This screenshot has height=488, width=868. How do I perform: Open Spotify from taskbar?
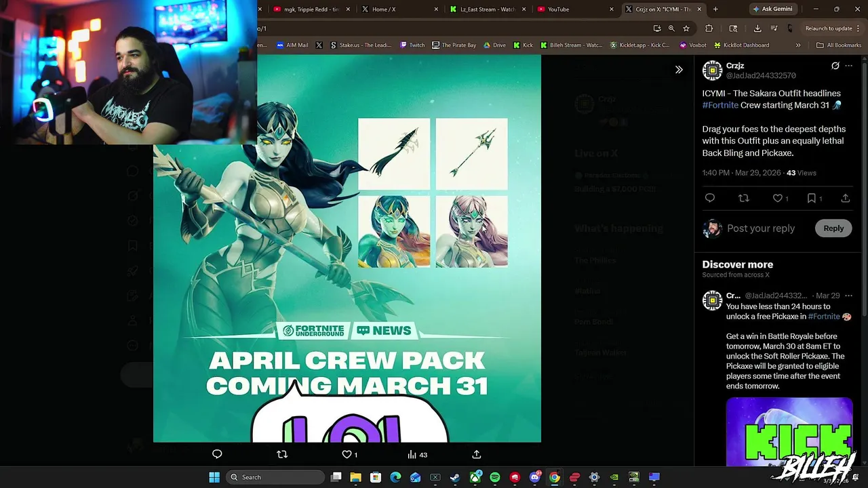coord(495,477)
